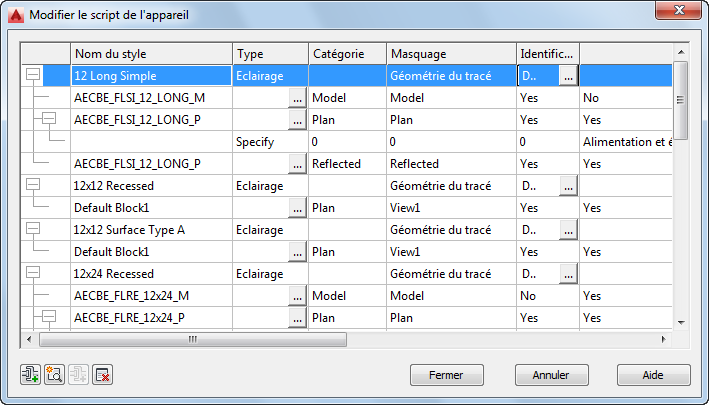Click browse button in 12 Long Simple row

pos(568,76)
